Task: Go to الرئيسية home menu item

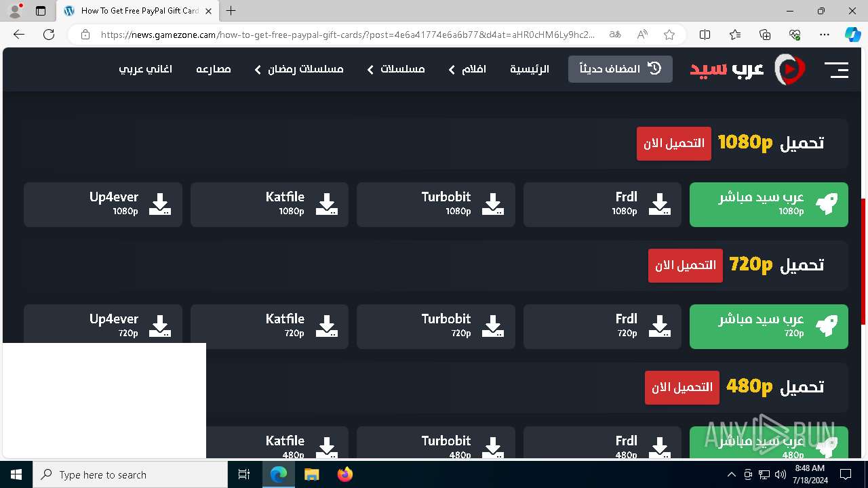Action: 530,69
